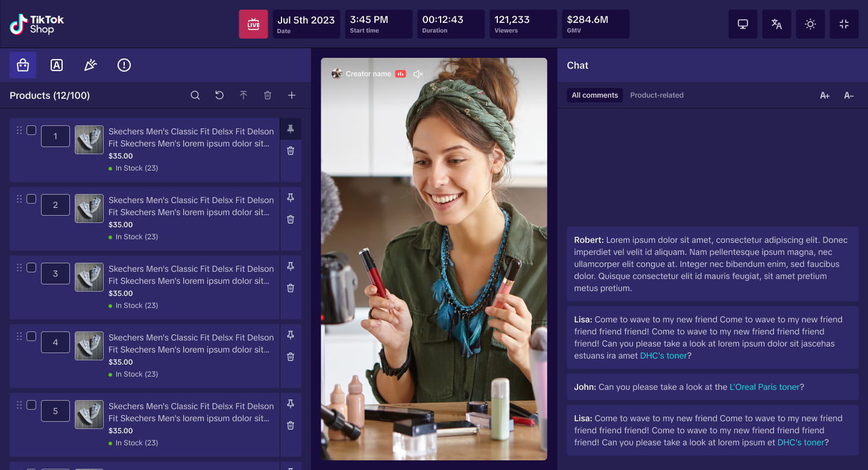The height and width of the screenshot is (470, 868).
Task: Open the Products shopping bag tab
Action: (x=23, y=65)
